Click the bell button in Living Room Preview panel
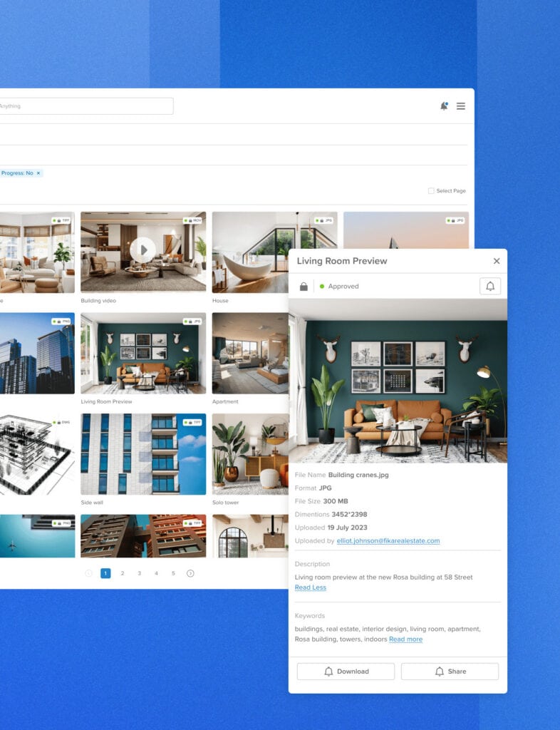560x730 pixels. 490,287
